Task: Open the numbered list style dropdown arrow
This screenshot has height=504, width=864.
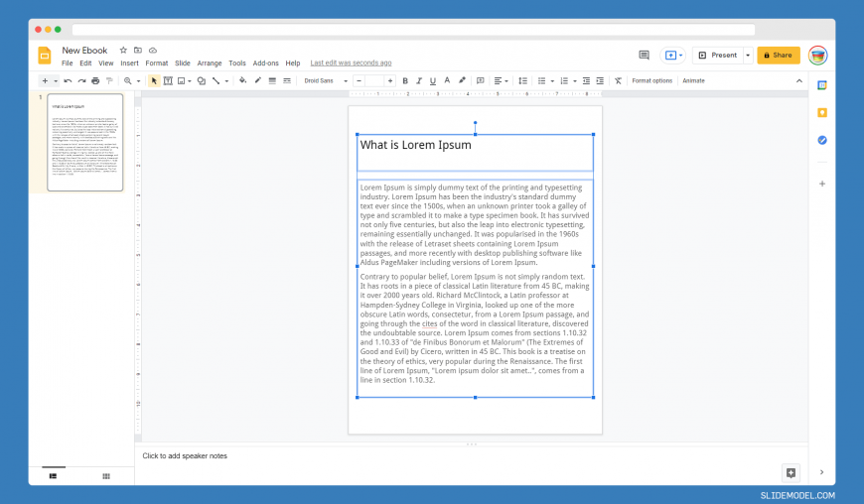Action: [x=575, y=81]
